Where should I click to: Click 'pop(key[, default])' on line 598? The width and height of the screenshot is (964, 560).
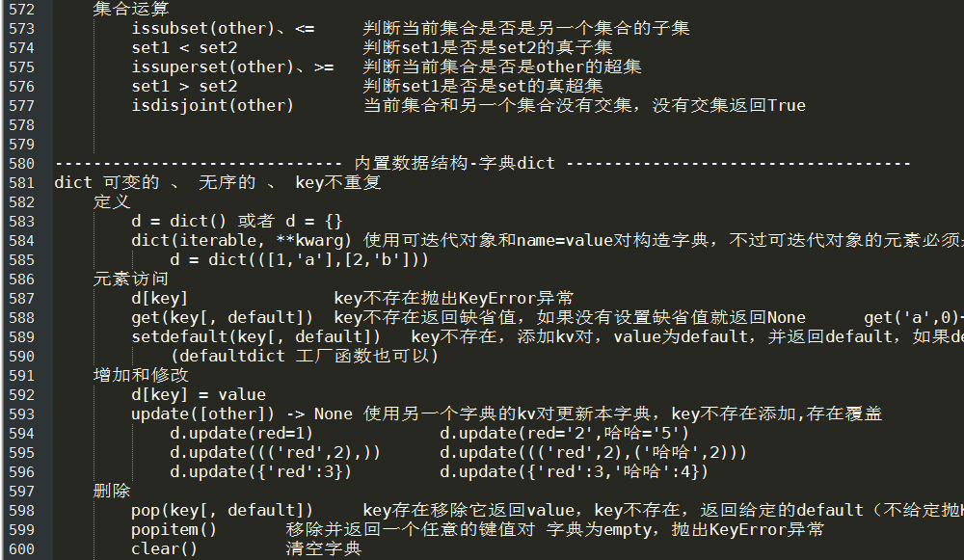click(x=223, y=511)
